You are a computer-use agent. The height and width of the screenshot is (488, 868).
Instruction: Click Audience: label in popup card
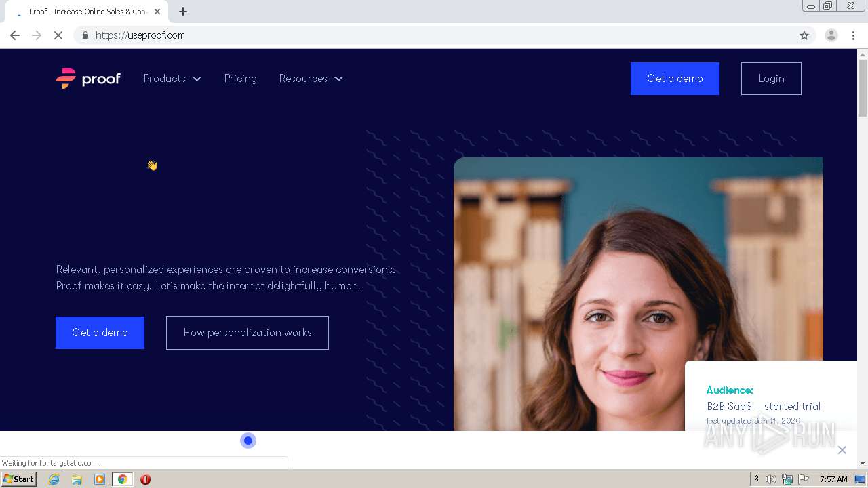pos(730,390)
